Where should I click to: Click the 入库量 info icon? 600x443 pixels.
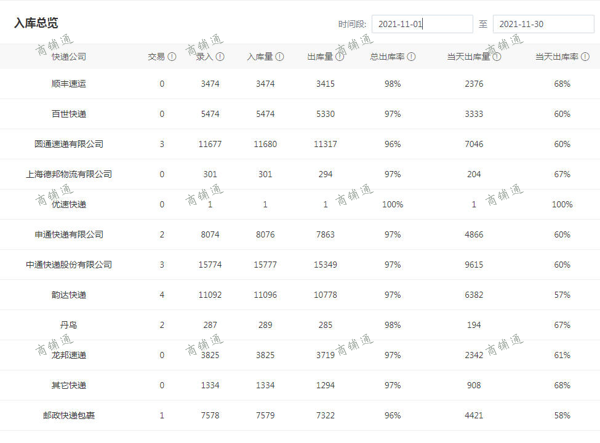point(280,57)
